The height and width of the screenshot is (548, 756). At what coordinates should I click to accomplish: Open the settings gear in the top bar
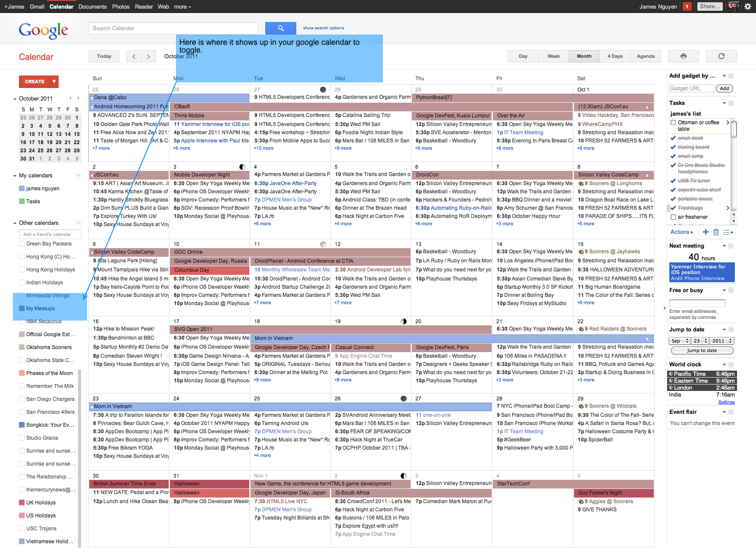[748, 6]
